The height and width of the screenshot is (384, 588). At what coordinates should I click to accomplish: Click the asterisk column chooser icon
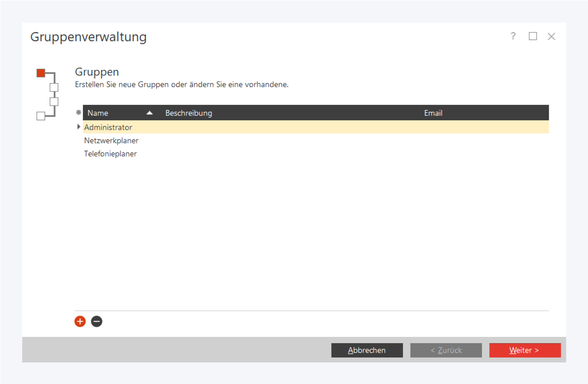(78, 112)
